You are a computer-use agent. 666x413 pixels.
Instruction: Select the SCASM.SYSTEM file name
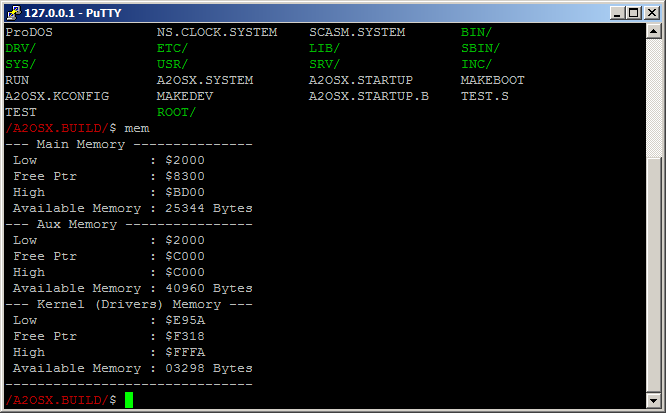(x=357, y=32)
